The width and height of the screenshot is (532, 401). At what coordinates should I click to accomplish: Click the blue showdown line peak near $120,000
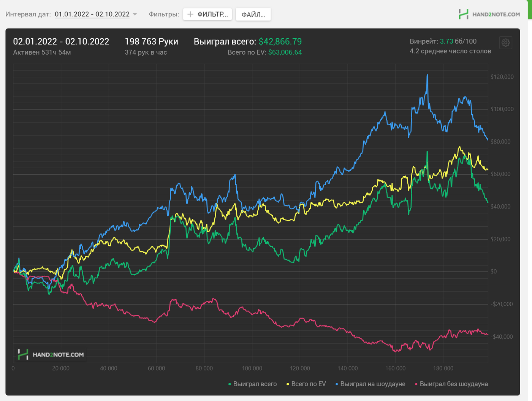pyautogui.click(x=427, y=76)
